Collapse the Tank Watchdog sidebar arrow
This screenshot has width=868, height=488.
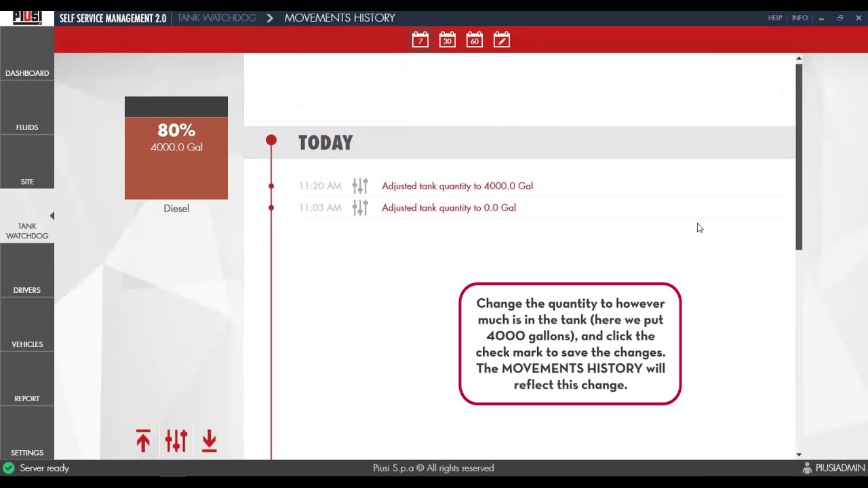point(52,216)
